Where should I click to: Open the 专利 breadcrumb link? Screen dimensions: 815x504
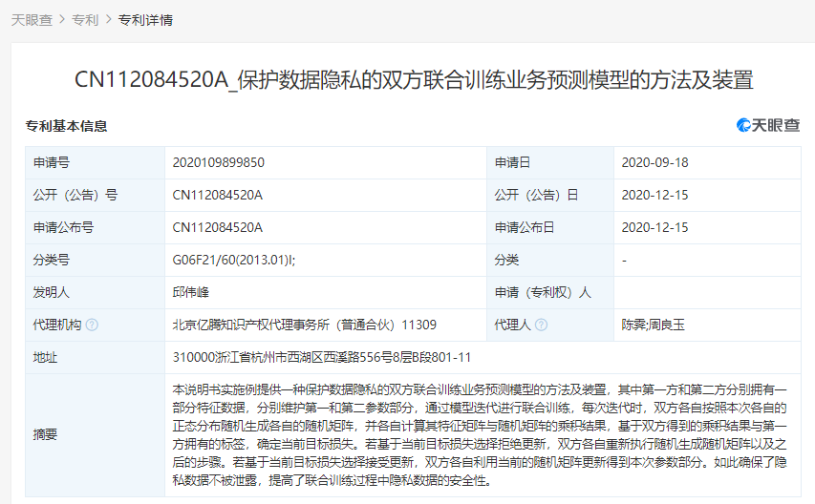pyautogui.click(x=85, y=19)
